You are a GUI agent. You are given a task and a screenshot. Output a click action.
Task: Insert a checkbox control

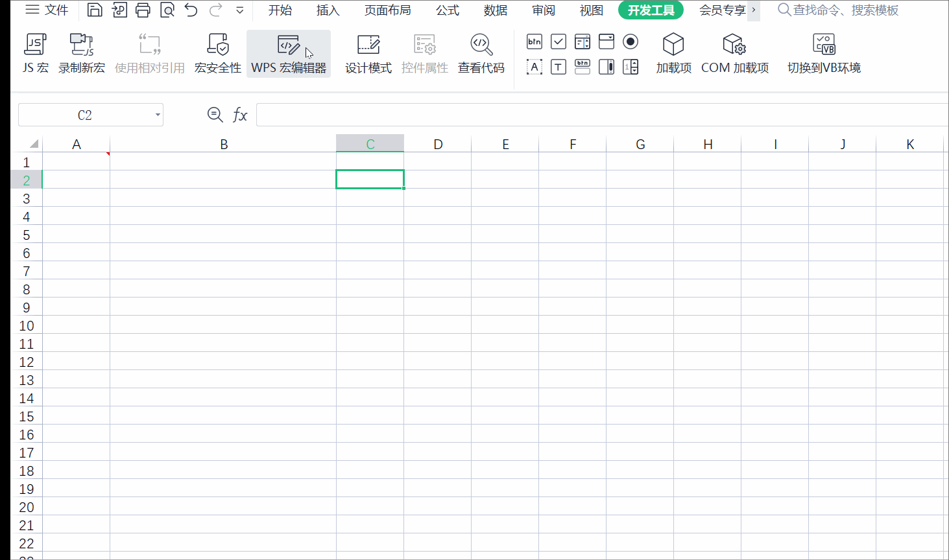(559, 42)
